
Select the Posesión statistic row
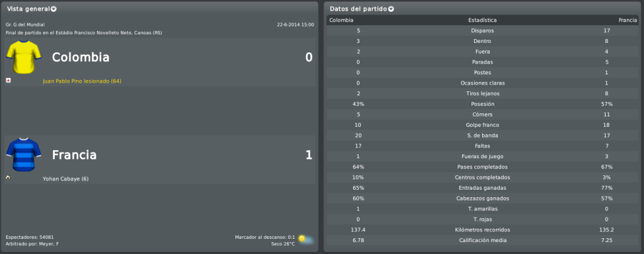click(483, 104)
